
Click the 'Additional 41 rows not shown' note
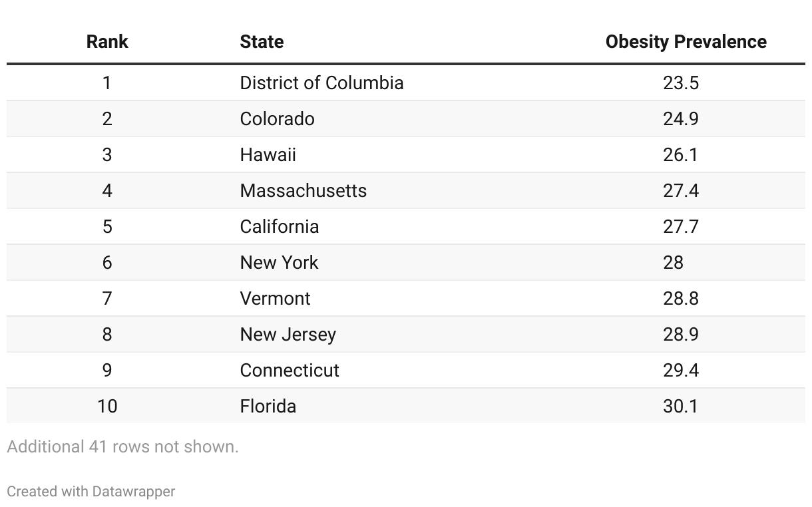click(122, 447)
